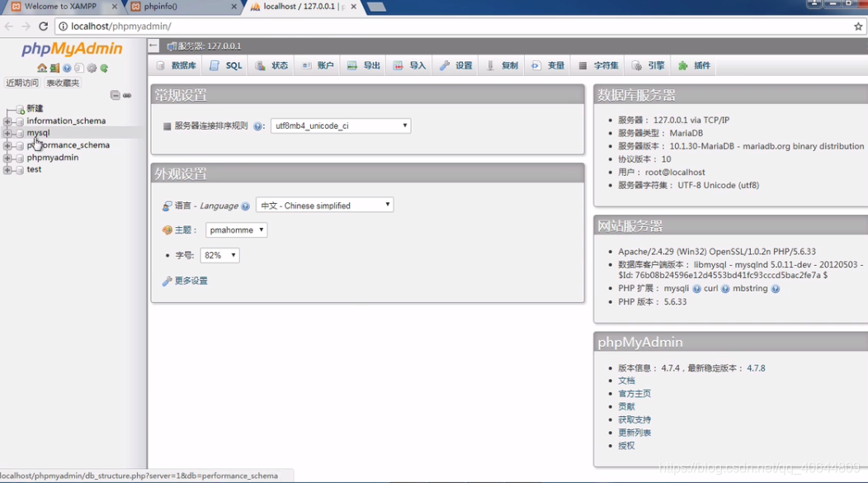
Task: Open the 更新列表 link
Action: (634, 433)
